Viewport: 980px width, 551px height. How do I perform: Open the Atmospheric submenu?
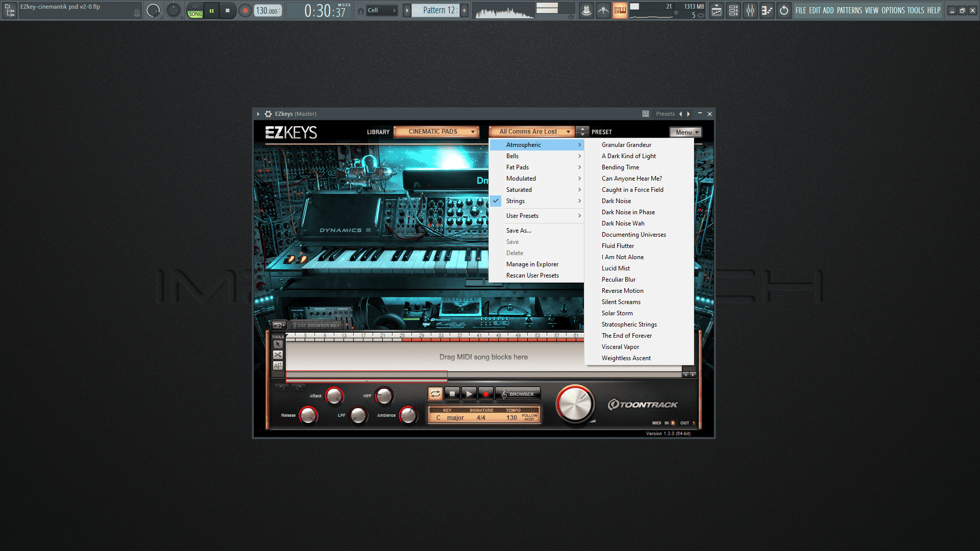click(x=536, y=145)
